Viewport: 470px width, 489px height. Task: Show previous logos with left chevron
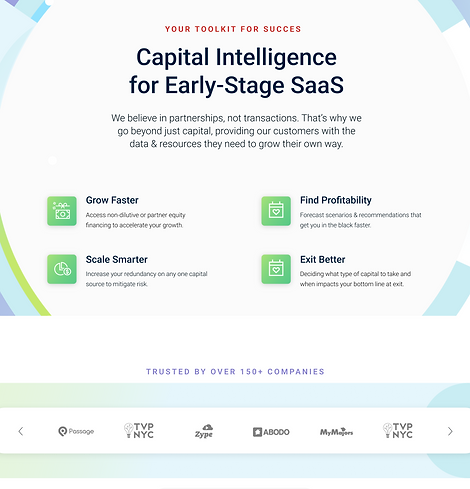pos(21,431)
